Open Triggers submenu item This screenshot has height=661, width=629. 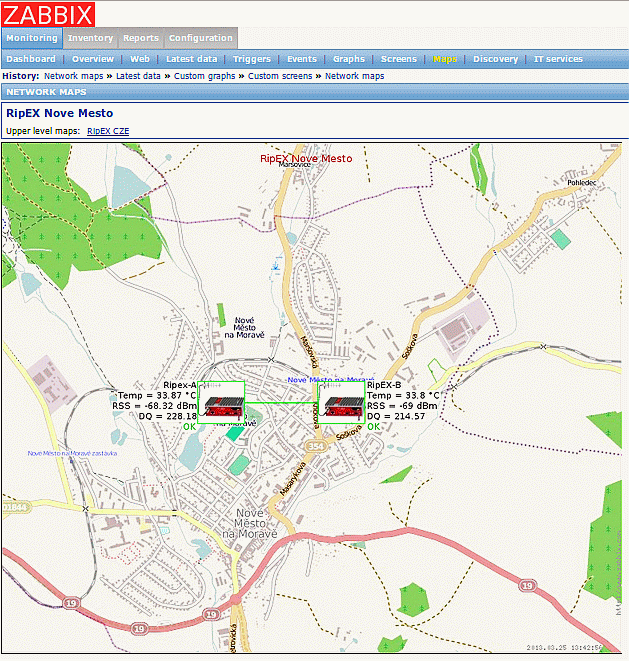[x=252, y=59]
